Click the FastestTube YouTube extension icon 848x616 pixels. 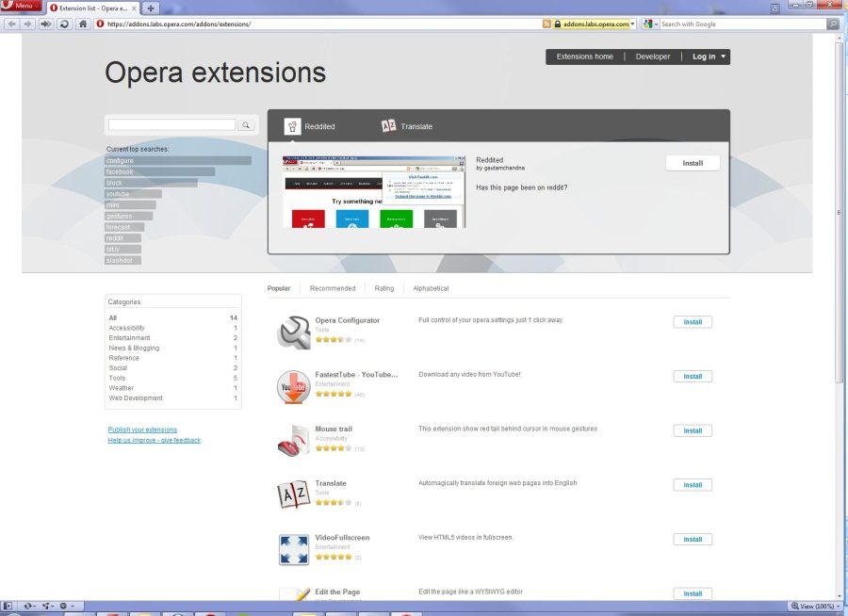point(294,385)
